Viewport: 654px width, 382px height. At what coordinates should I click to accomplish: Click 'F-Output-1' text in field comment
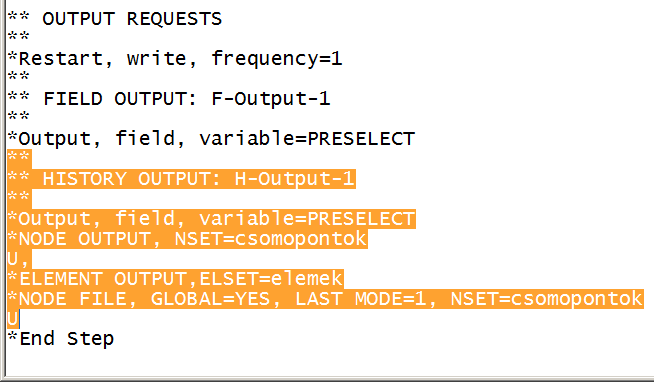pyautogui.click(x=271, y=99)
